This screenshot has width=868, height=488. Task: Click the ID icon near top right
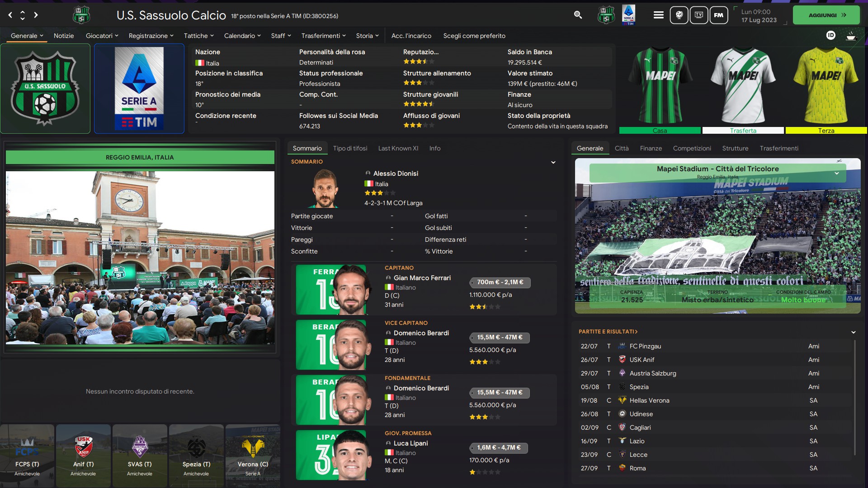831,35
